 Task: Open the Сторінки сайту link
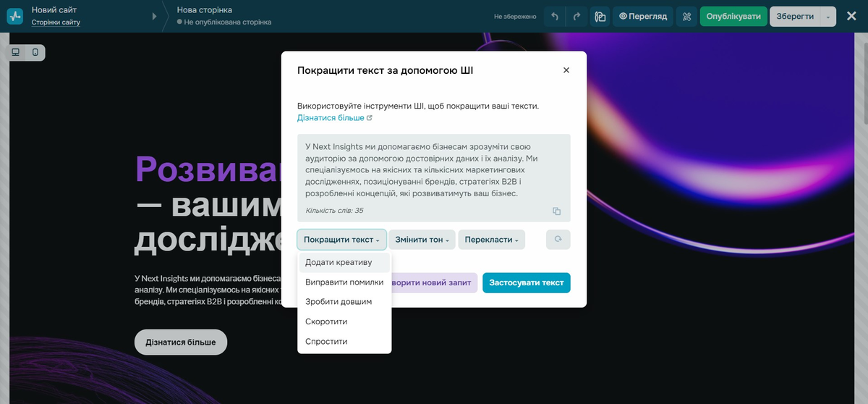click(56, 22)
